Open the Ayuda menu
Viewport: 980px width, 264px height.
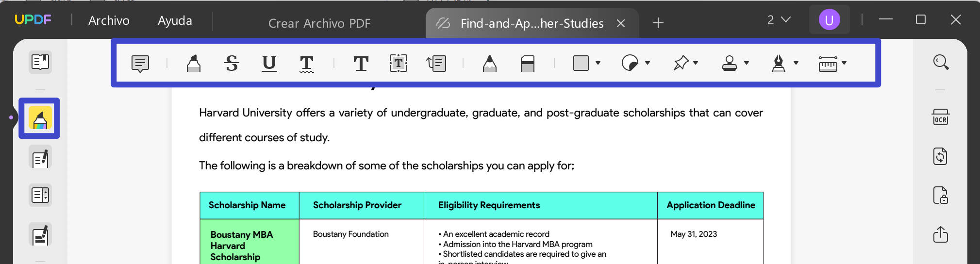tap(175, 20)
